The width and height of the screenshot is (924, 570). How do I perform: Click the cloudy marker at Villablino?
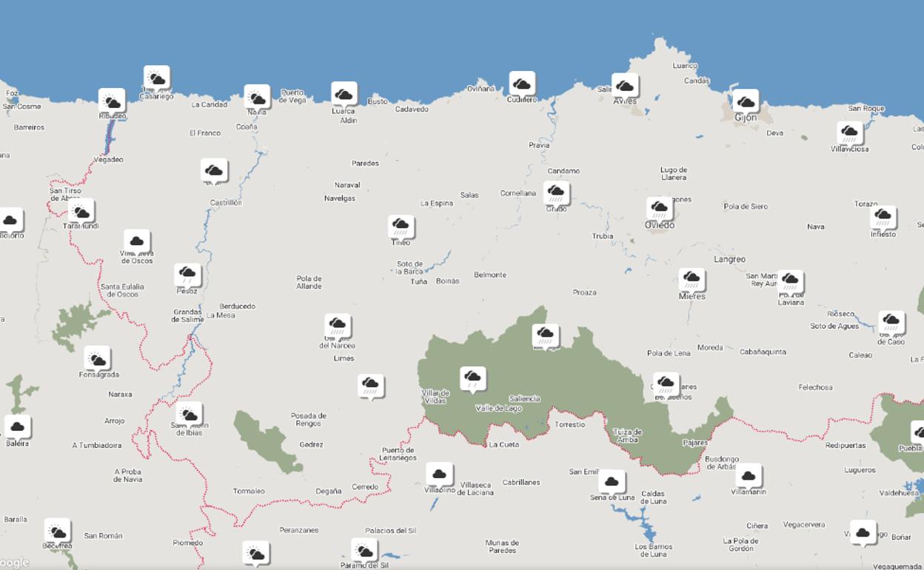point(439,474)
